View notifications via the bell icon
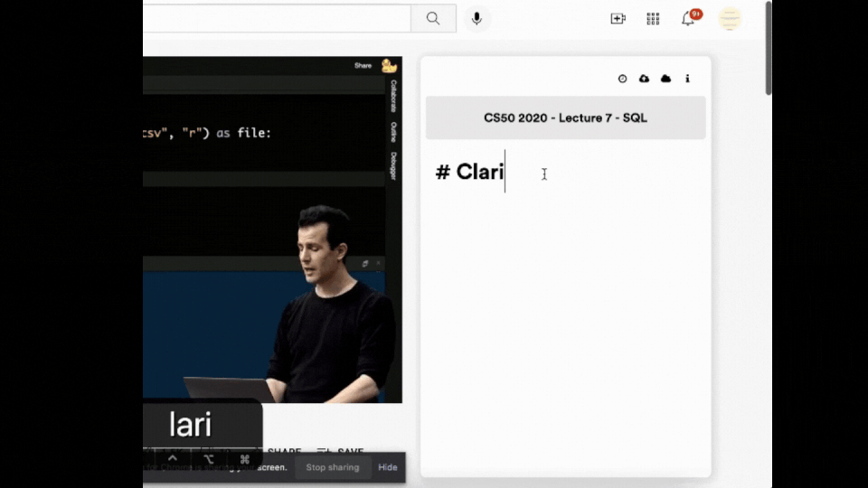868x488 pixels. [689, 18]
